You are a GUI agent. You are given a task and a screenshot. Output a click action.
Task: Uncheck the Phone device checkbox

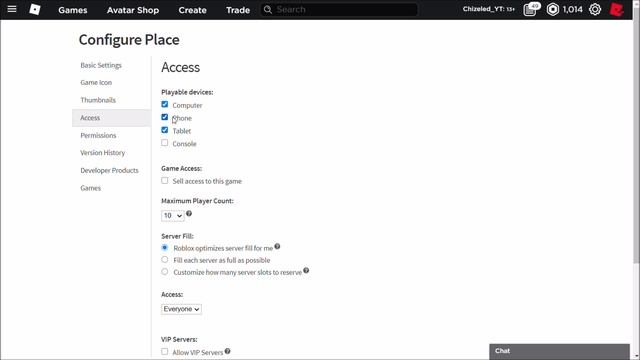164,117
